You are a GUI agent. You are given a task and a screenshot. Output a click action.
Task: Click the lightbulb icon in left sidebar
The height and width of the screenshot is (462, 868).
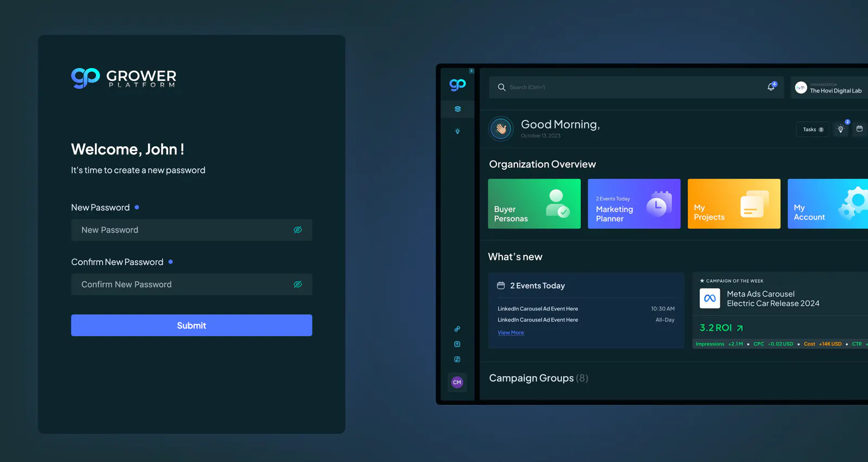(458, 131)
